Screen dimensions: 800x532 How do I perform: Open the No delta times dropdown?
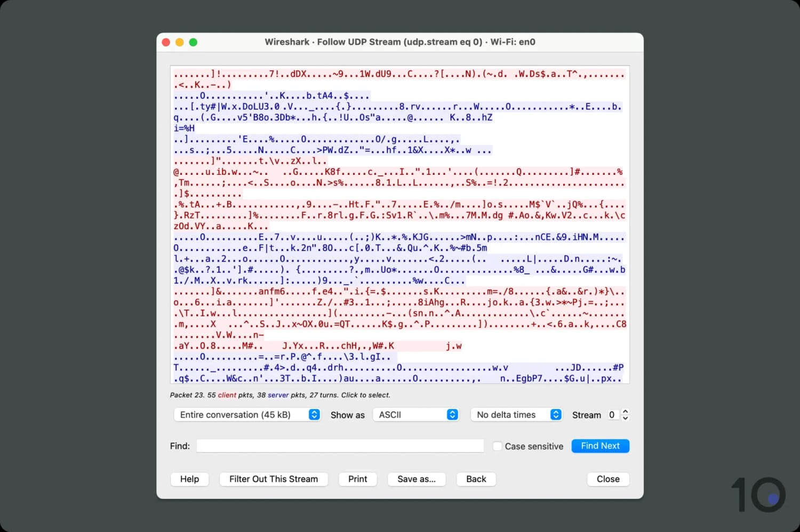pos(516,415)
